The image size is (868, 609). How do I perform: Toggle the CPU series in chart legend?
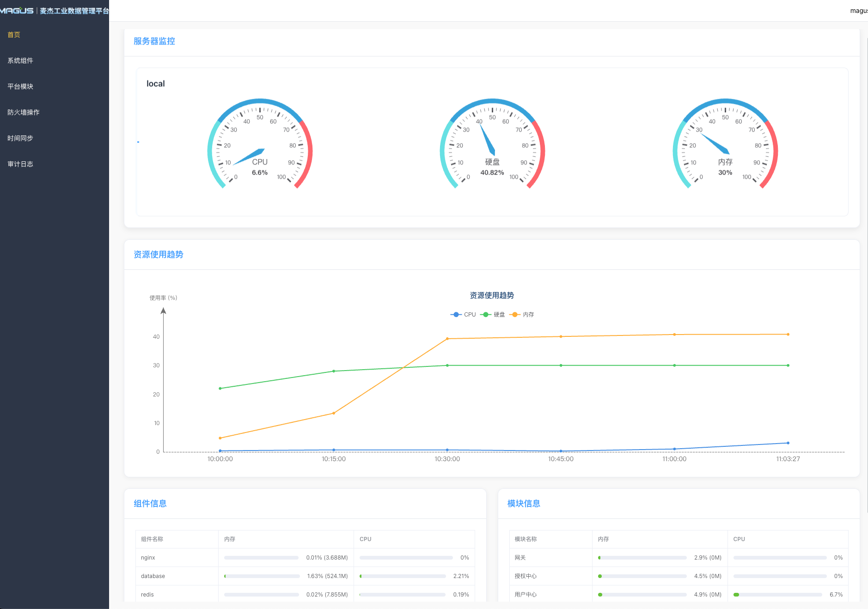pos(463,315)
